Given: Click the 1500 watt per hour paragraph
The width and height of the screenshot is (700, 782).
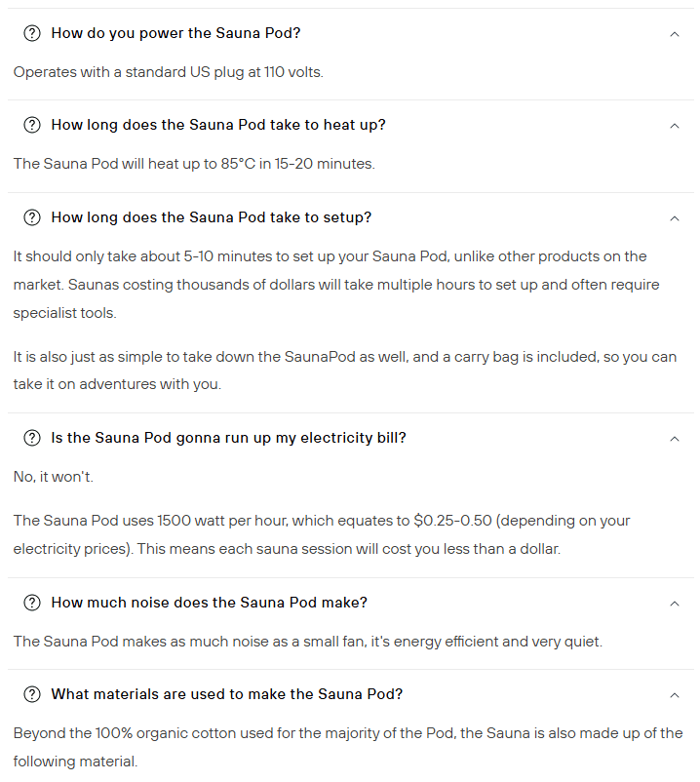Looking at the screenshot, I should [322, 534].
